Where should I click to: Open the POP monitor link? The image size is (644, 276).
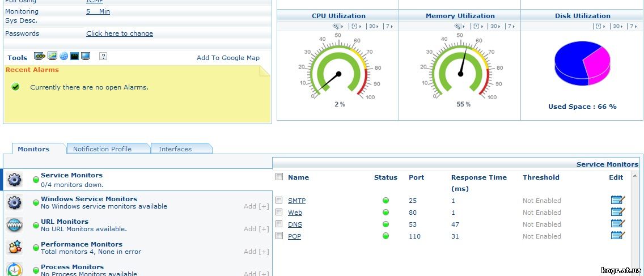[x=294, y=236]
